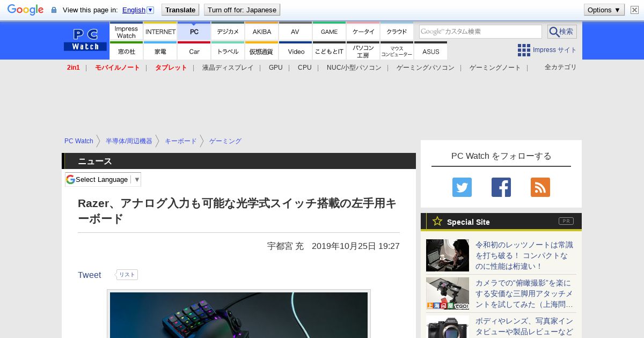Open the 俯瞰撮影 tripod attachment thumbnail

(x=448, y=293)
